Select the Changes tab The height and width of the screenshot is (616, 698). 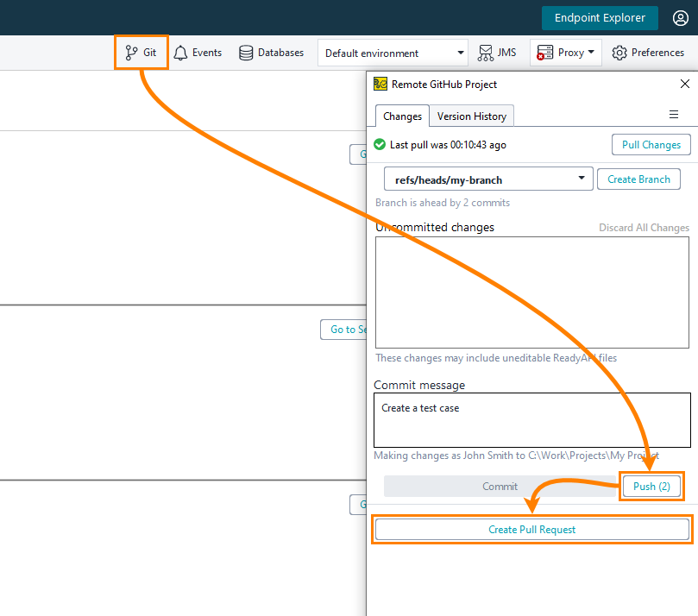401,114
